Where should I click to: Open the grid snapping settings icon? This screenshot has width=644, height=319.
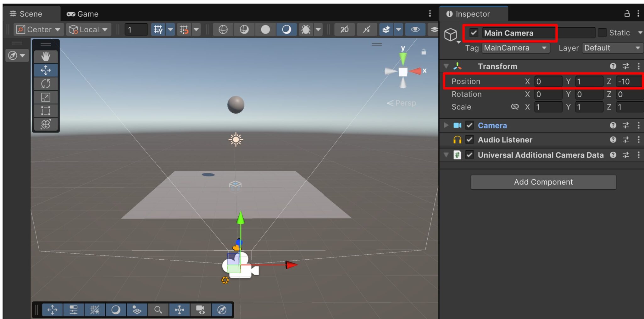(196, 29)
